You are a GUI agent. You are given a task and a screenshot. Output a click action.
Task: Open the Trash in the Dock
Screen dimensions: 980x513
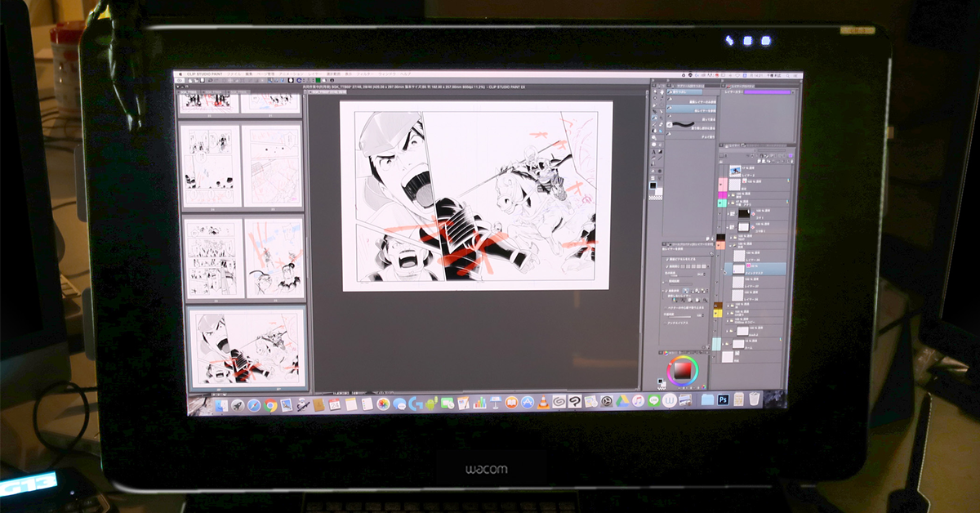click(x=754, y=400)
